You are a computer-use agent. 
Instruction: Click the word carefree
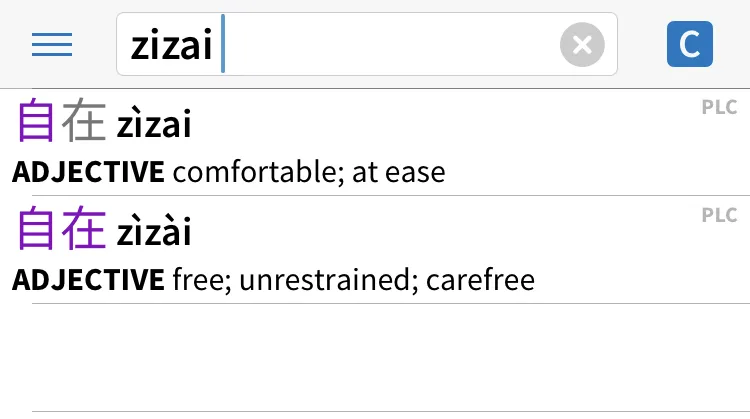480,279
